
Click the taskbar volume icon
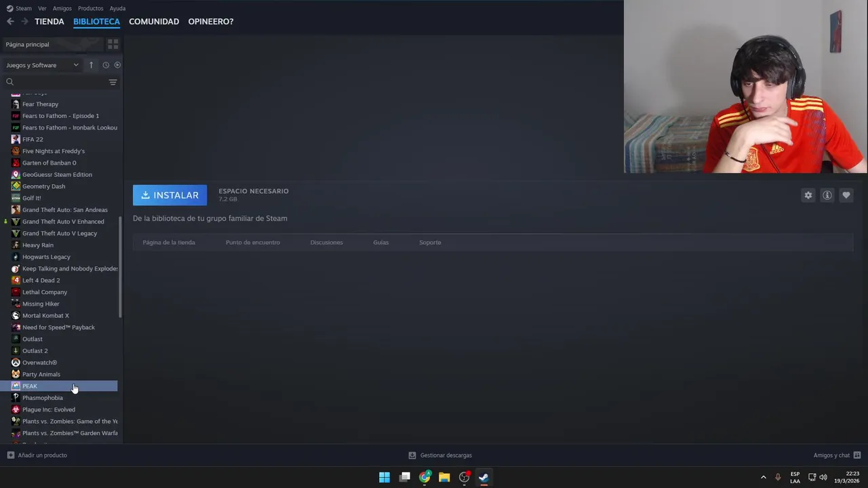(x=823, y=477)
